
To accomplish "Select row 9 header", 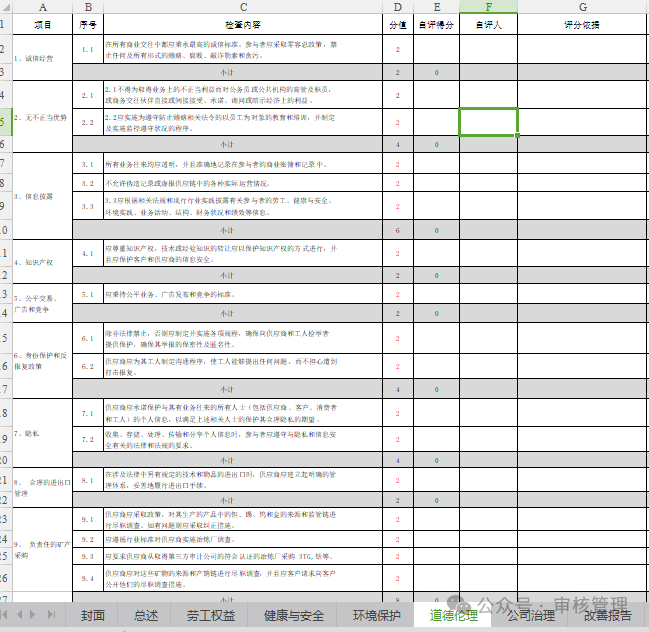I will pos(5,206).
